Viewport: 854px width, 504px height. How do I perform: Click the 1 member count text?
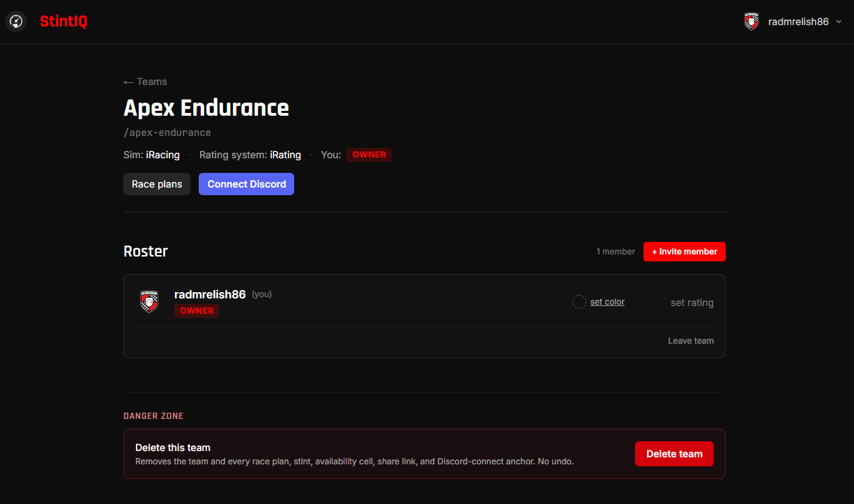coord(616,252)
